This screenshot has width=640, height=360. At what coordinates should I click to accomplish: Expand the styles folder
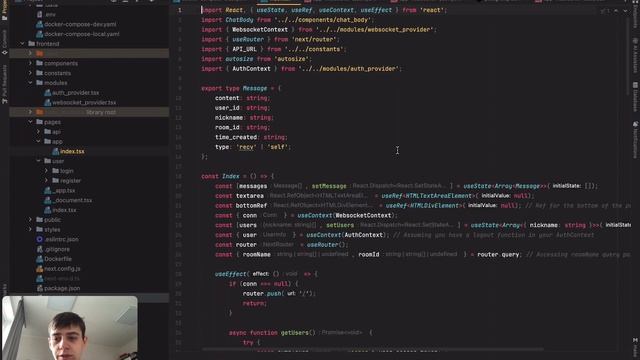pyautogui.click(x=30, y=229)
